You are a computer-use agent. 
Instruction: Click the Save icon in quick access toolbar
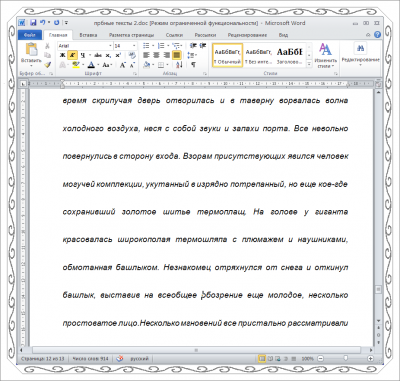[33, 23]
